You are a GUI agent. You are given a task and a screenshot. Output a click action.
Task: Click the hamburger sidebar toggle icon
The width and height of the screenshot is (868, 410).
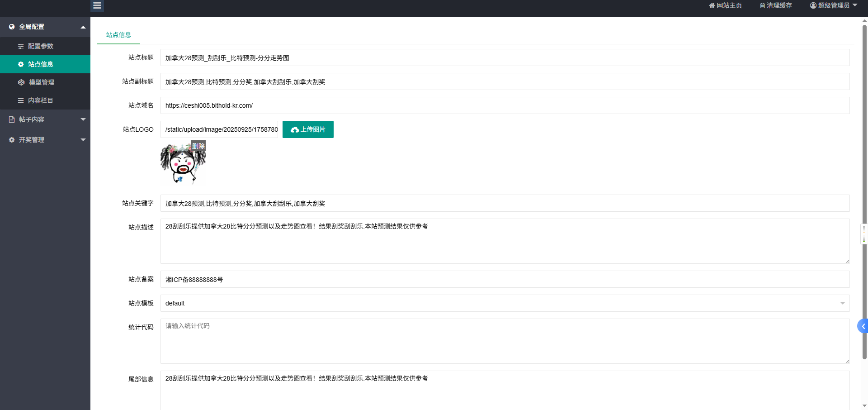97,6
